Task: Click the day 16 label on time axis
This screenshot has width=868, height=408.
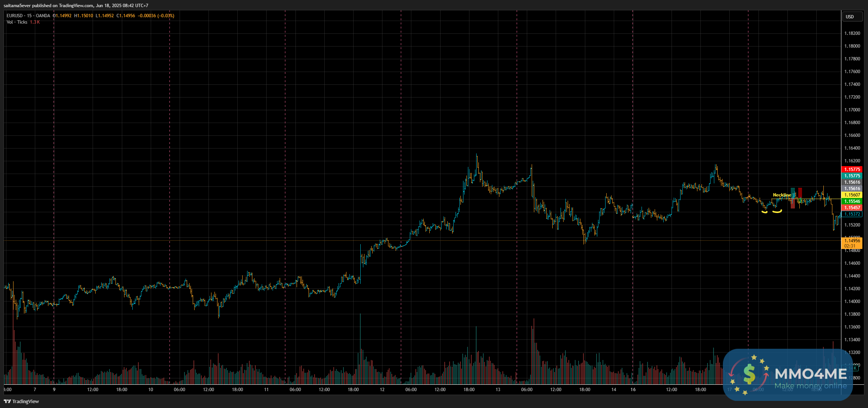Action: [x=633, y=390]
